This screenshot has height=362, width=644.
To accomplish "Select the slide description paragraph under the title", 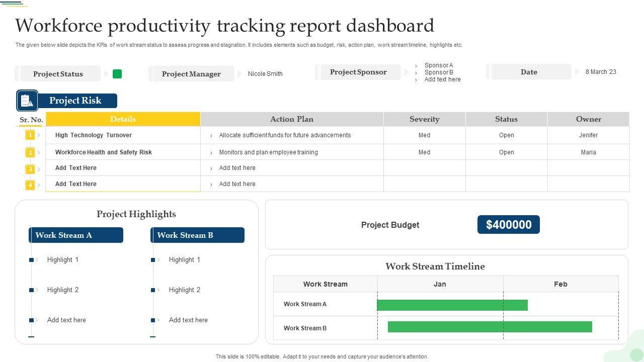I will 239,45.
